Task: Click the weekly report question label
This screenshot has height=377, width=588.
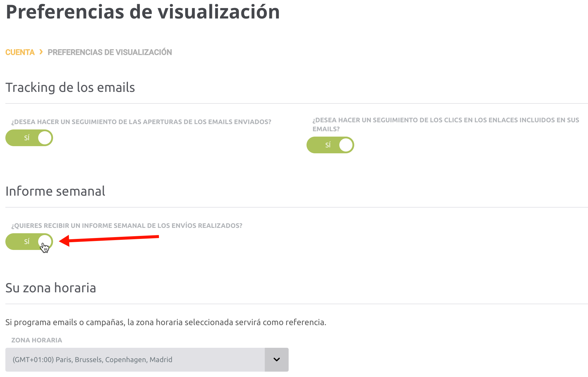Action: (x=127, y=225)
